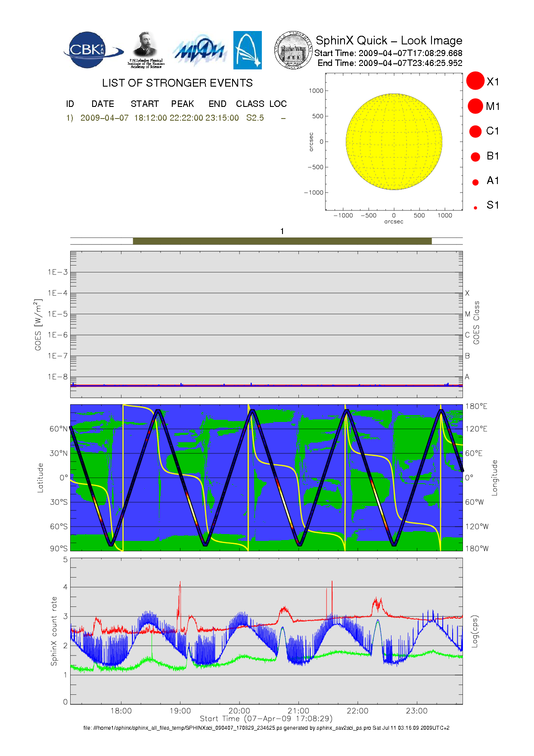The height and width of the screenshot is (756, 534).
Task: Click the CBK PAN logo
Action: pyautogui.click(x=92, y=50)
